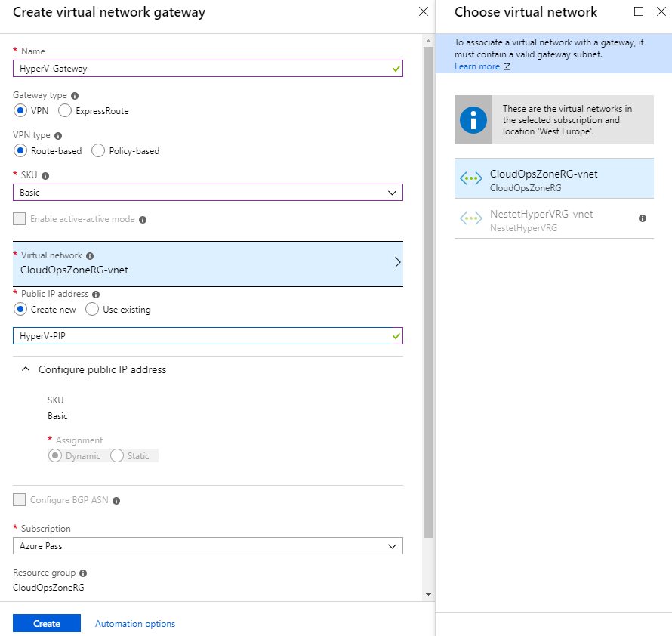Open the SKU Basic dropdown
The width and height of the screenshot is (672, 636).
(208, 193)
